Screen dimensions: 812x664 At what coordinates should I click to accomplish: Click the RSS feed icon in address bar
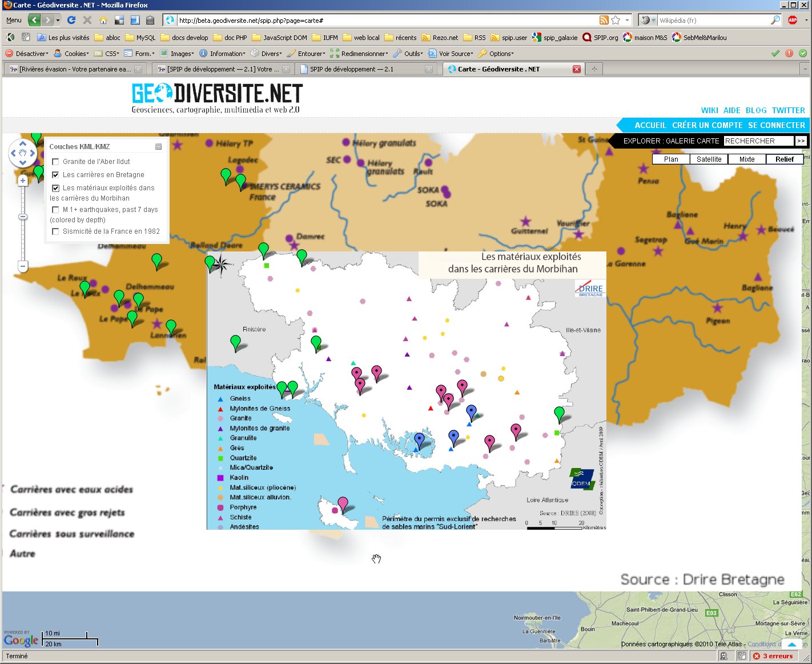(x=604, y=20)
